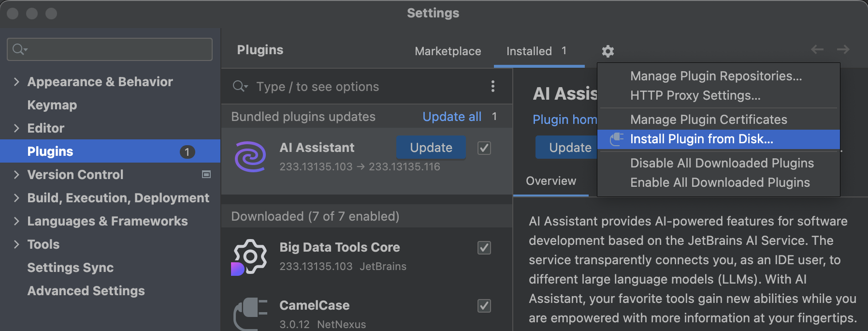Image resolution: width=868 pixels, height=331 pixels.
Task: Click the Big Data Tools Core plugin icon
Action: pyautogui.click(x=249, y=257)
